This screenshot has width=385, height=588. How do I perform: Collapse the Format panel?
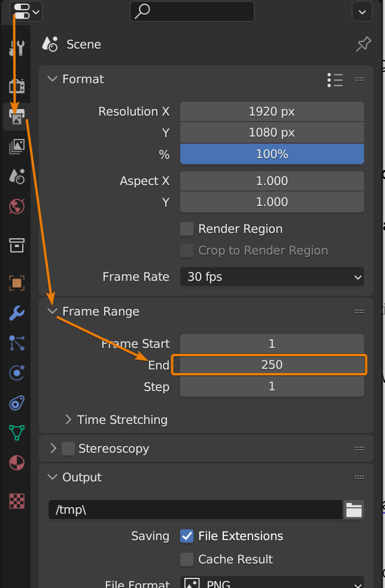point(53,78)
